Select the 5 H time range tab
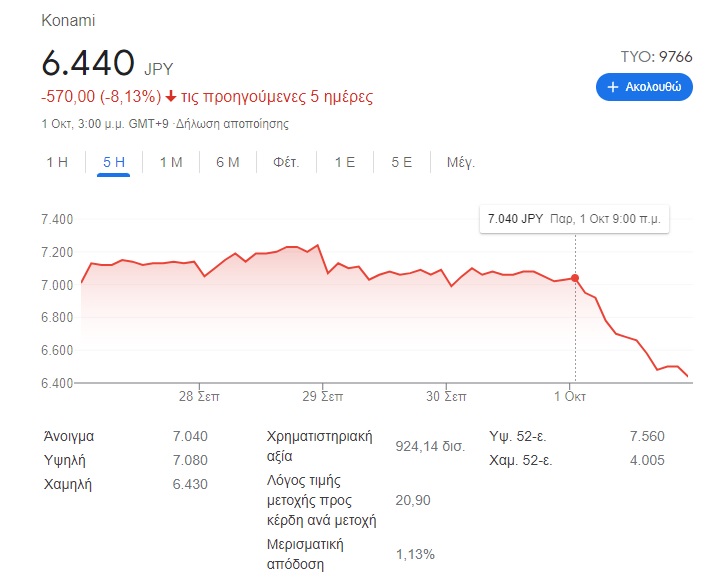The image size is (718, 578). [x=114, y=162]
